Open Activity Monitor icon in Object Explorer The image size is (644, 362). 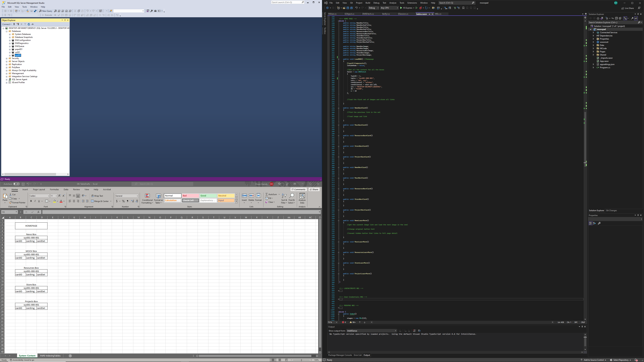click(33, 24)
